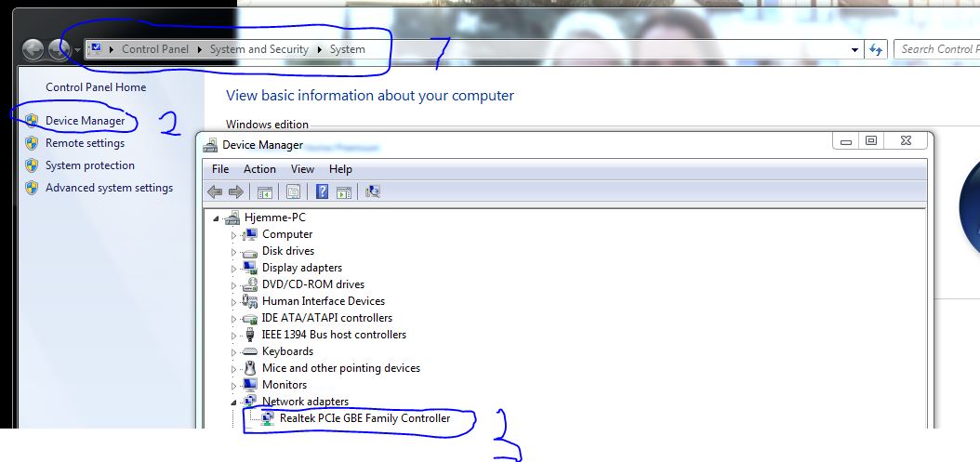Screen dimensions: 980x462
Task: Select Realtek PCIe GBE Family Controller text
Action: click(x=365, y=418)
